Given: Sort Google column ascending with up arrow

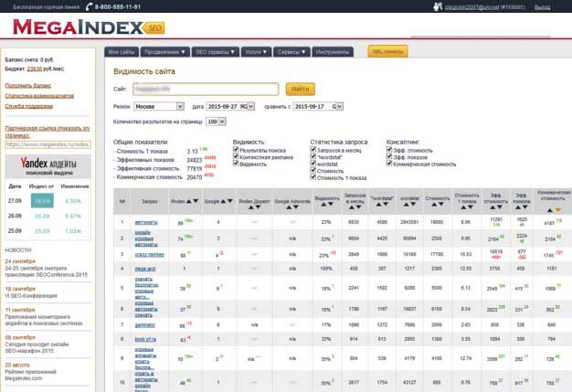Looking at the screenshot, I should click(223, 201).
